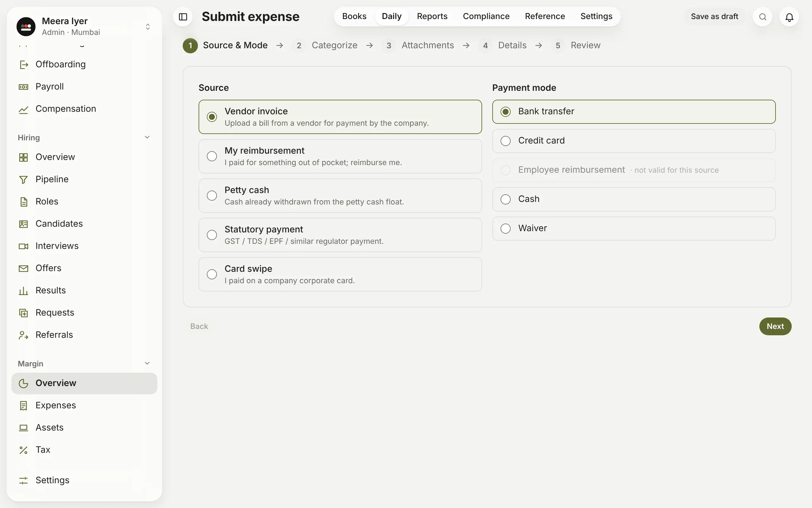The height and width of the screenshot is (508, 812).
Task: Go to step 5 Review
Action: [x=576, y=45]
